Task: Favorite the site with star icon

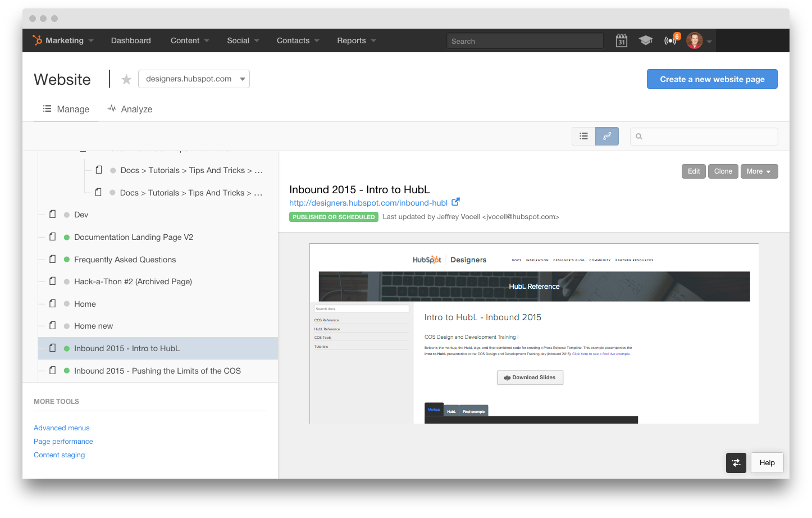Action: point(126,80)
